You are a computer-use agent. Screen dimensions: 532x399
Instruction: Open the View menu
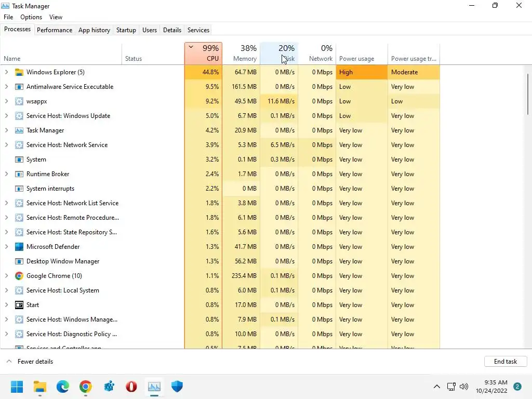(56, 17)
